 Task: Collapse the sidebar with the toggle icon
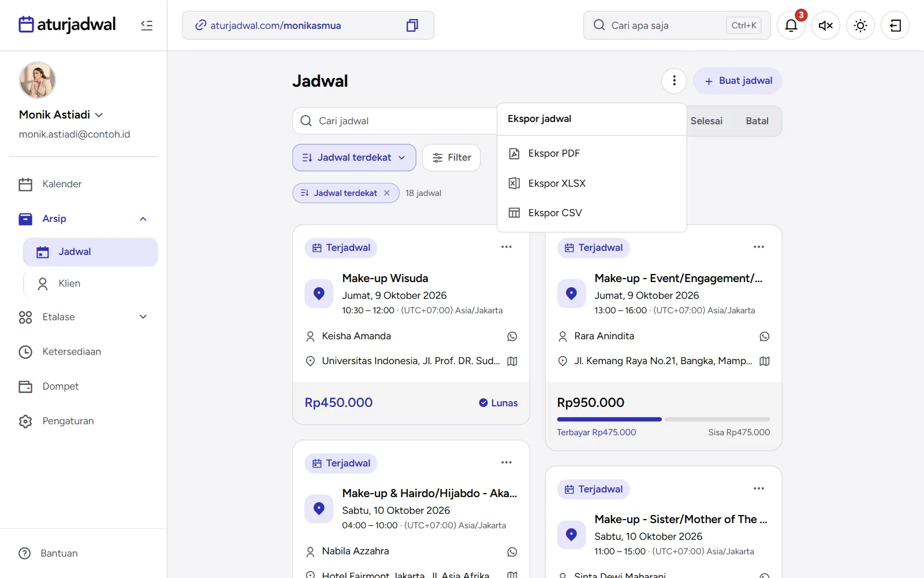(x=147, y=25)
